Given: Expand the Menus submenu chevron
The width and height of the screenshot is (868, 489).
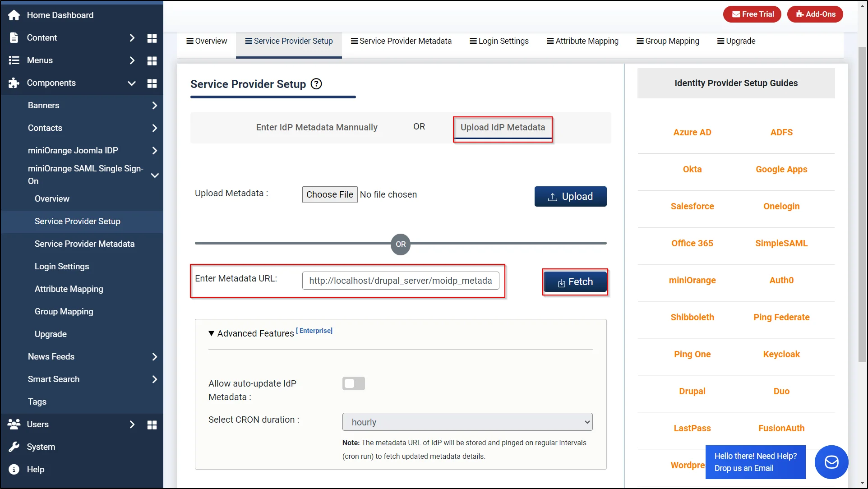Looking at the screenshot, I should tap(132, 60).
